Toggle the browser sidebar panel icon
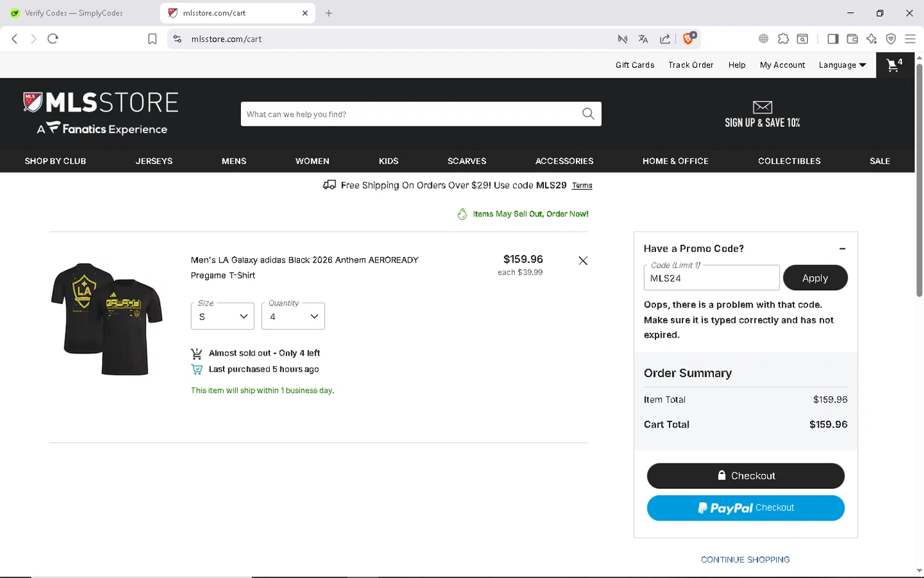This screenshot has height=578, width=924. point(833,39)
